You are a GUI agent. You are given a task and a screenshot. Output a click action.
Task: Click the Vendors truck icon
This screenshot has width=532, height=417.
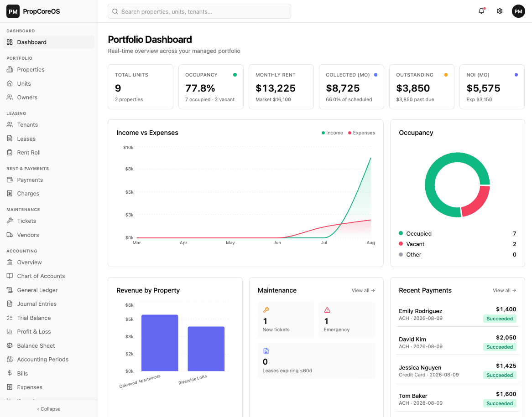[x=10, y=235]
